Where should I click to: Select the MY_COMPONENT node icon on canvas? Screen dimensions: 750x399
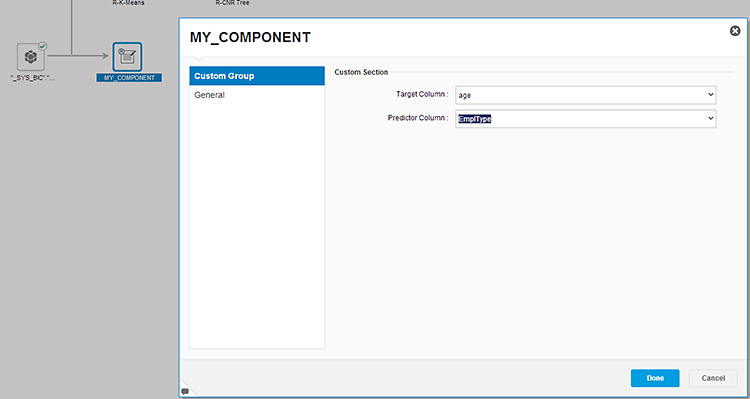(x=127, y=56)
